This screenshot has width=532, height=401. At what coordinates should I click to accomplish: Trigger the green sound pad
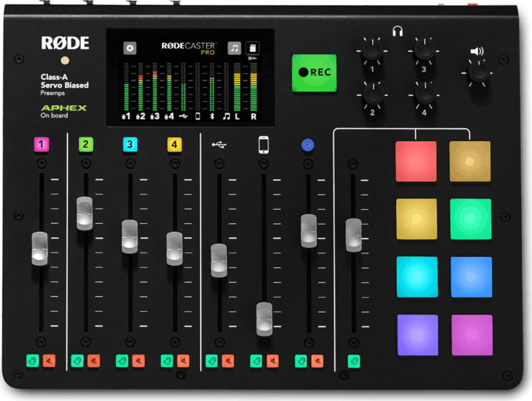471,219
